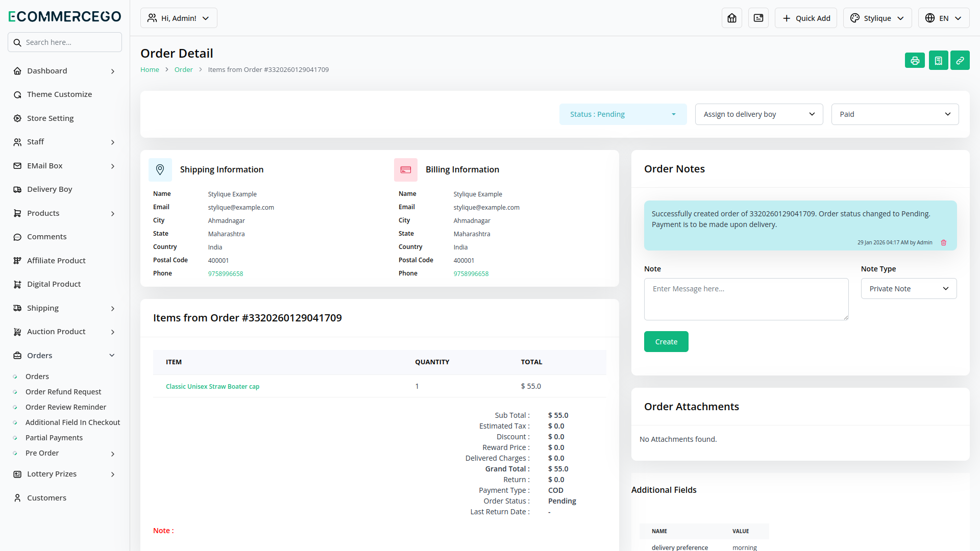Image resolution: width=980 pixels, height=551 pixels.
Task: Click the COD payment type value
Action: tap(556, 490)
